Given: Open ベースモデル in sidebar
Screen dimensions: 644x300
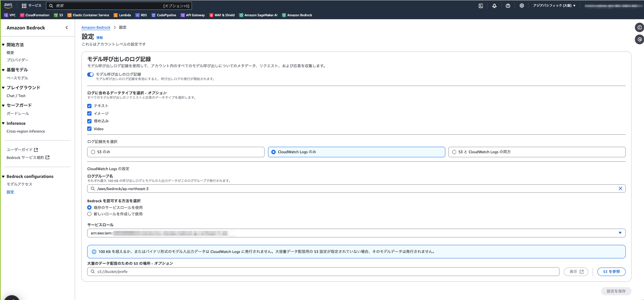Looking at the screenshot, I should [x=18, y=78].
